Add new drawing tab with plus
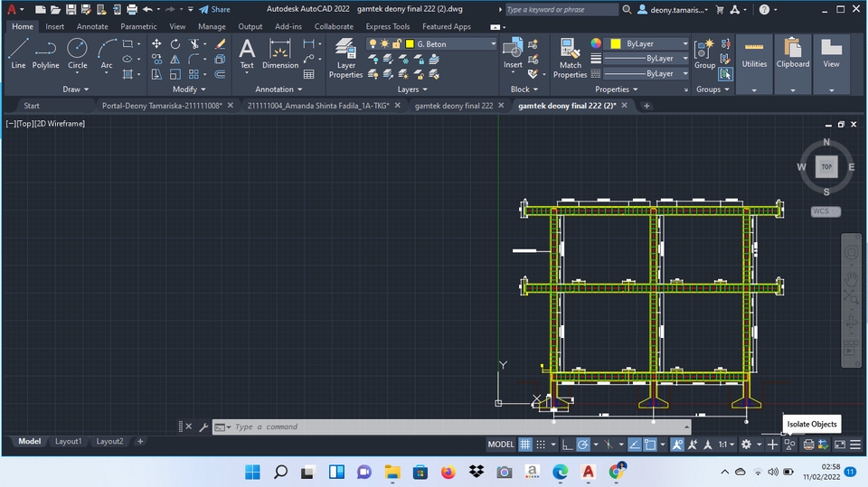This screenshot has height=487, width=868. click(x=646, y=105)
